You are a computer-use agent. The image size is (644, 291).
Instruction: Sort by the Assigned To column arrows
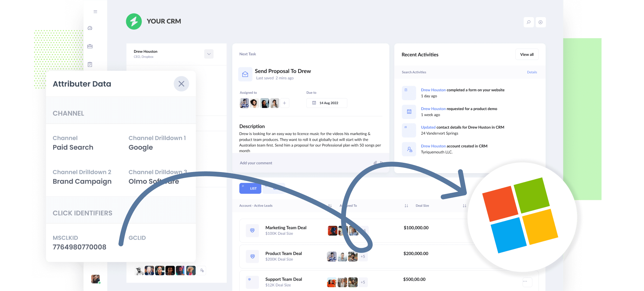(330, 206)
